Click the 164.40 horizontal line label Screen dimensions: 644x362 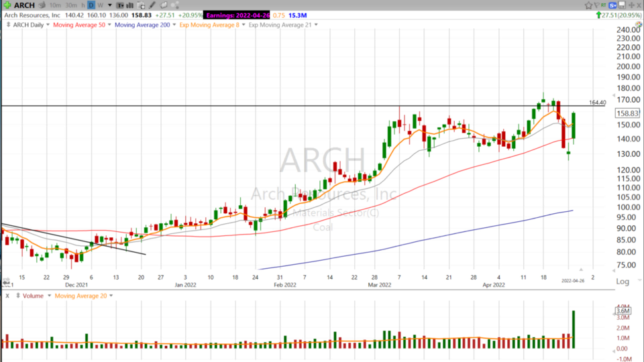point(597,103)
